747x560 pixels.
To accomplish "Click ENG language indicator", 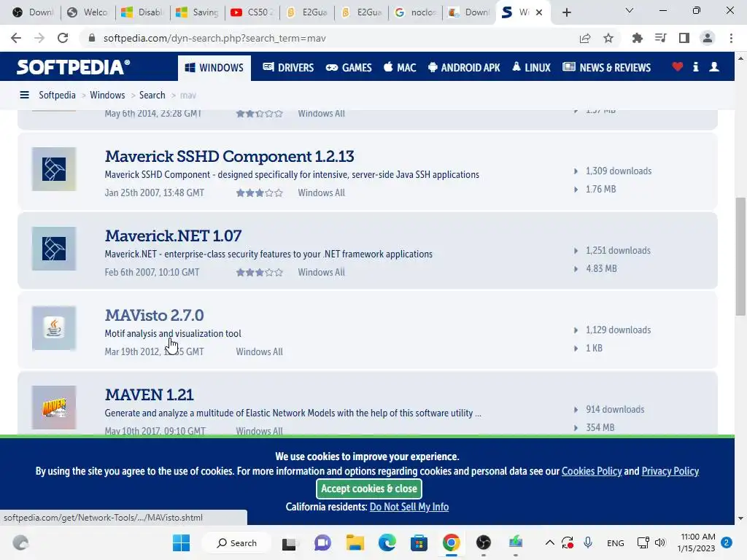I will click(616, 542).
